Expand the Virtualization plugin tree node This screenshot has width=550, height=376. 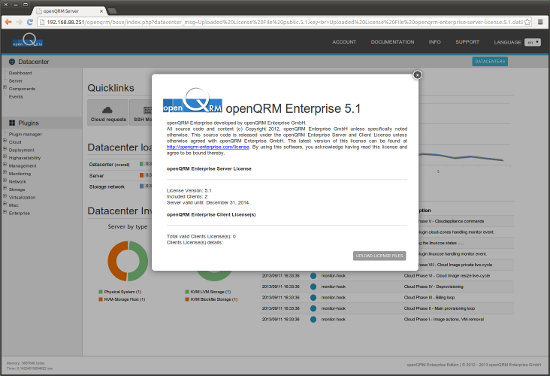tap(5, 196)
